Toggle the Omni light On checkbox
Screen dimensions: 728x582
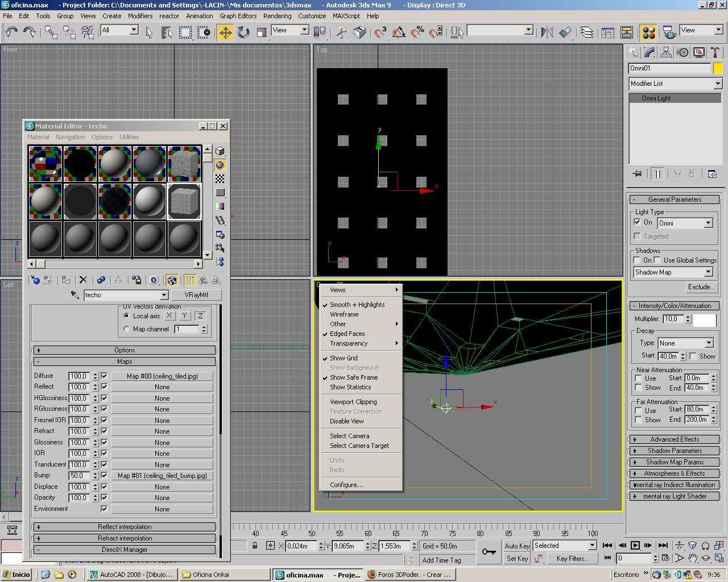click(x=637, y=222)
